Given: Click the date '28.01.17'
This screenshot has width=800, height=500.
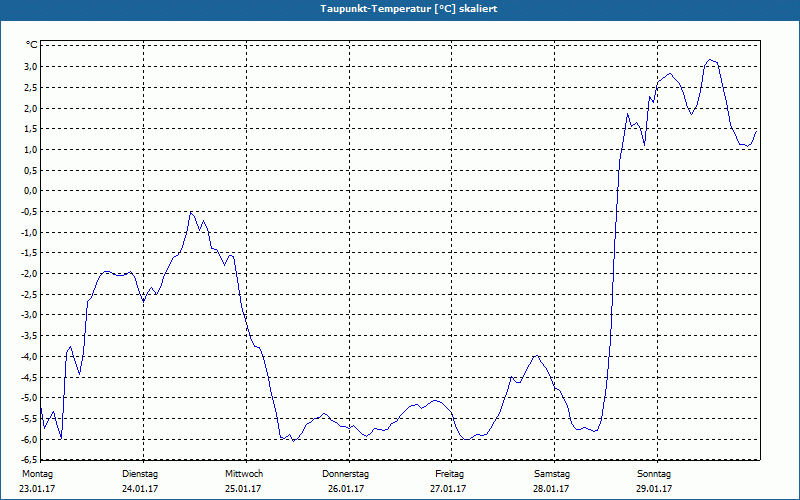Looking at the screenshot, I should 551,489.
